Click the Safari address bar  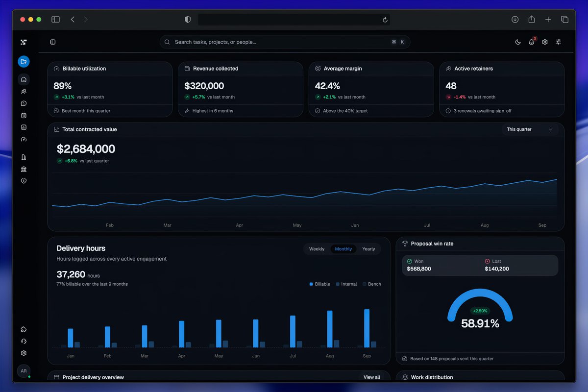click(294, 20)
